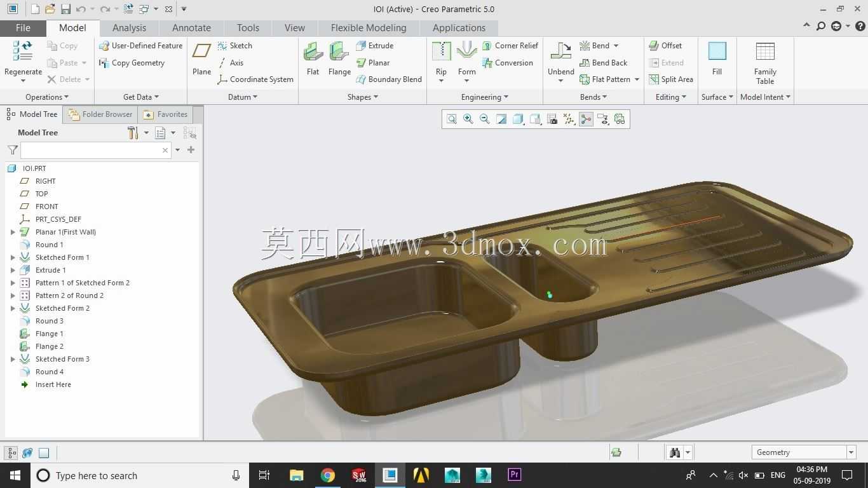868x488 pixels.
Task: Open the View Manager icon
Action: (x=552, y=119)
